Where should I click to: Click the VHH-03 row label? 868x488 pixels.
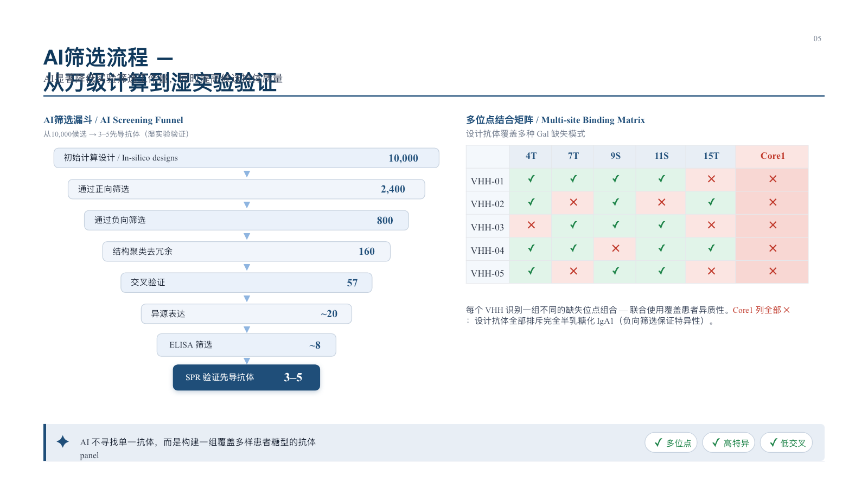click(487, 227)
